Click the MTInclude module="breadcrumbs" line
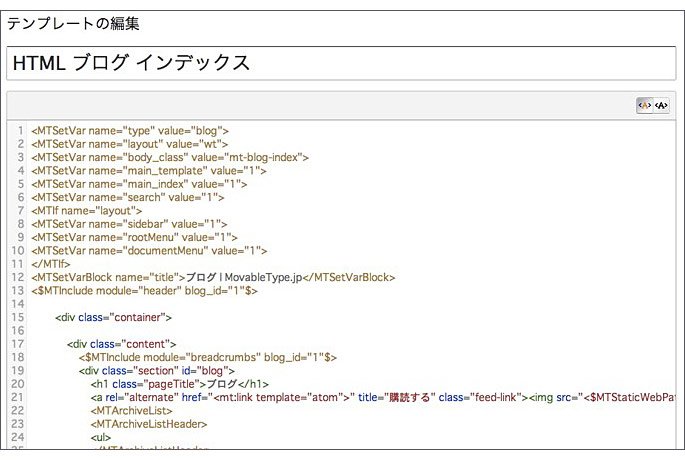685x460 pixels. tap(208, 357)
